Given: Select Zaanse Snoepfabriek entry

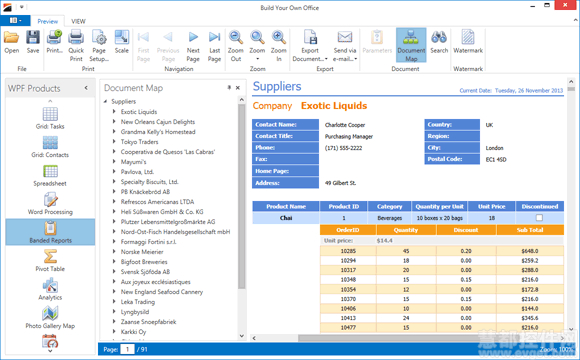Looking at the screenshot, I should pos(148,322).
